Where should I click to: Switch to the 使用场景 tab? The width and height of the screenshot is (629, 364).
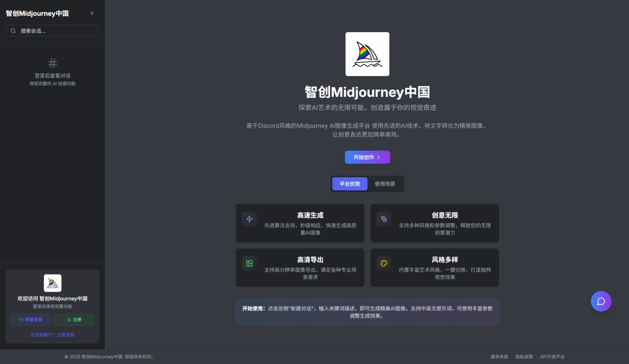coord(384,184)
